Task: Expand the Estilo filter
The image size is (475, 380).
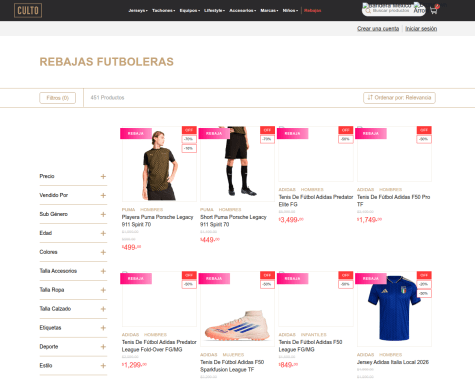Action: click(x=73, y=366)
